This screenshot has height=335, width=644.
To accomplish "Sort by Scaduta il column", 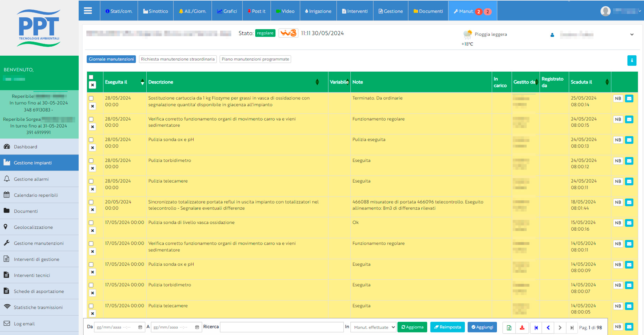I will pos(607,82).
